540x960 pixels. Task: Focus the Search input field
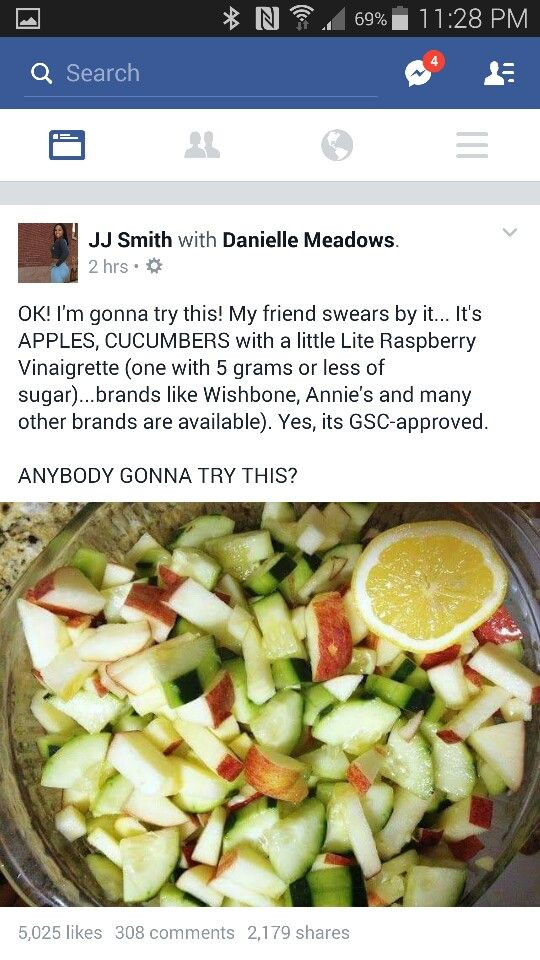tap(201, 73)
